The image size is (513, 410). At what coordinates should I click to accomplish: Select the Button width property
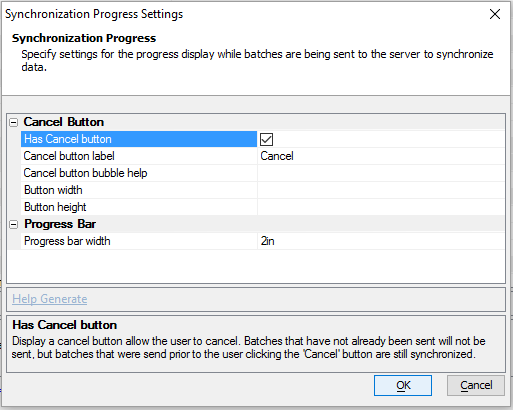139,190
